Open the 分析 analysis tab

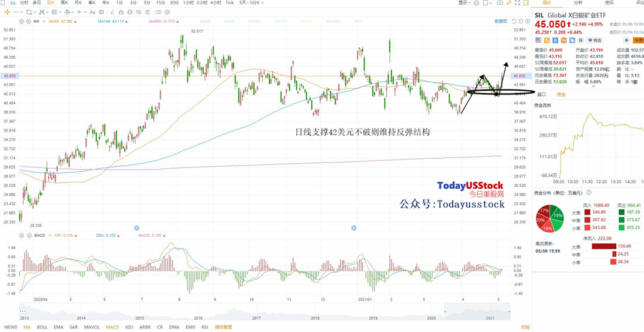pyautogui.click(x=578, y=2)
